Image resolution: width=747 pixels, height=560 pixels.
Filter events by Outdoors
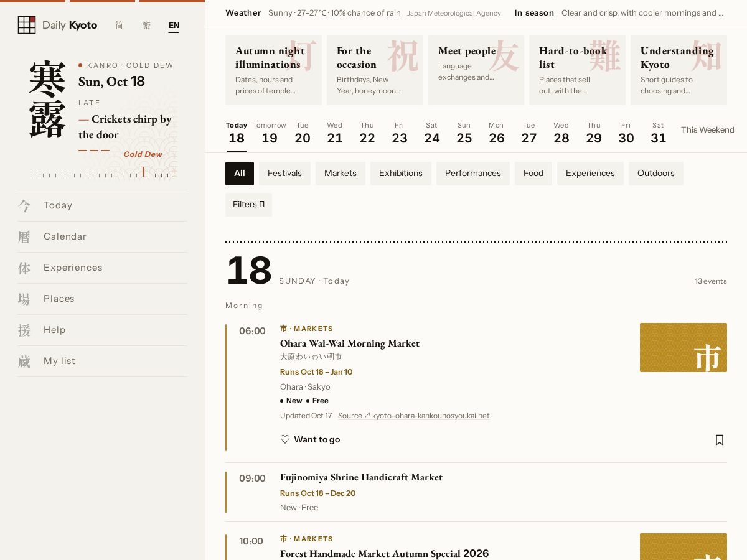click(656, 174)
